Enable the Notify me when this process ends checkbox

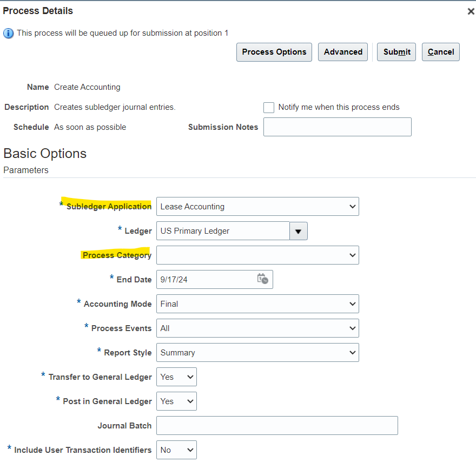point(269,107)
